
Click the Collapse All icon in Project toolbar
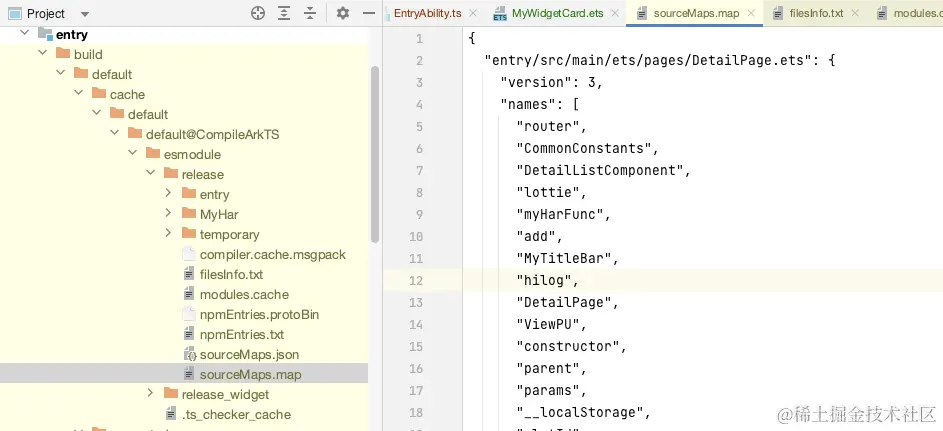[x=310, y=13]
